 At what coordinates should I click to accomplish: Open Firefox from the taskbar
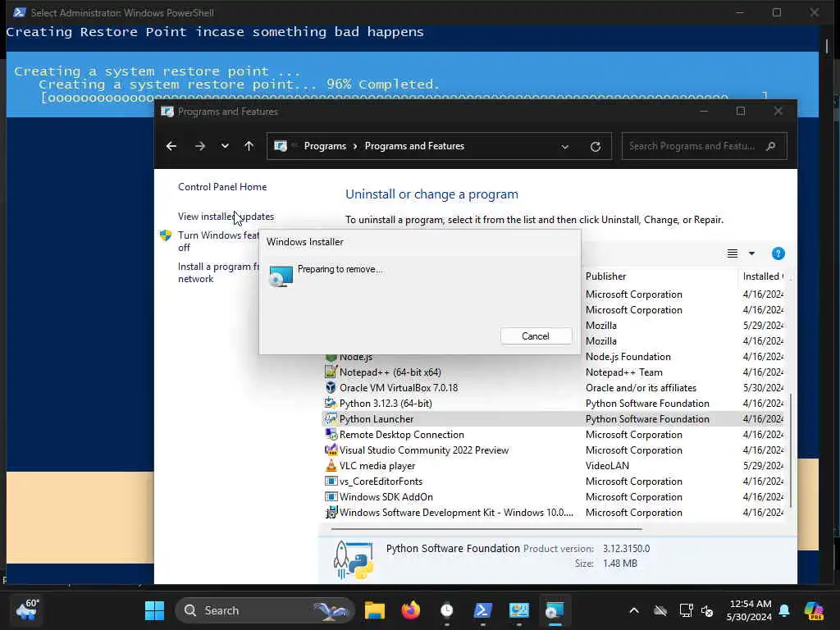(411, 610)
